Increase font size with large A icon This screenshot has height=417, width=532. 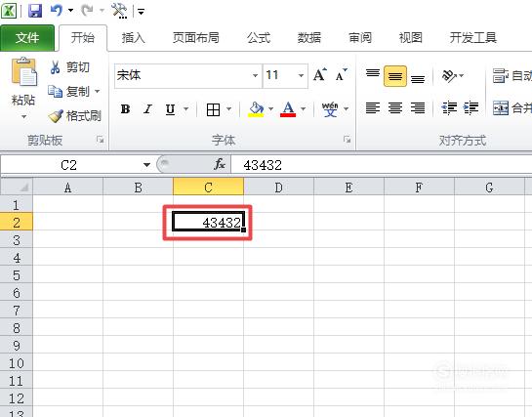click(x=319, y=75)
